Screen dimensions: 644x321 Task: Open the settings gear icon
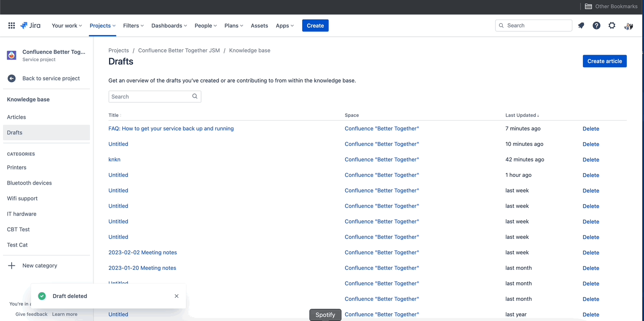coord(612,26)
